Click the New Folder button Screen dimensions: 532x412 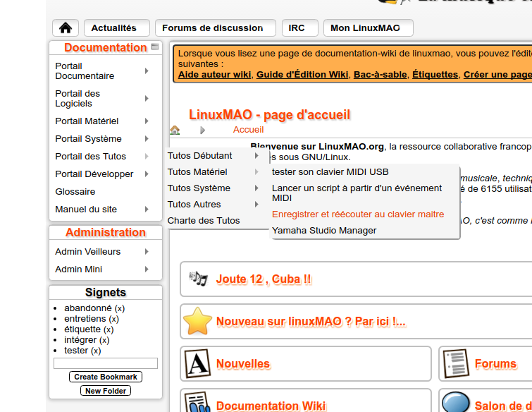coord(106,391)
